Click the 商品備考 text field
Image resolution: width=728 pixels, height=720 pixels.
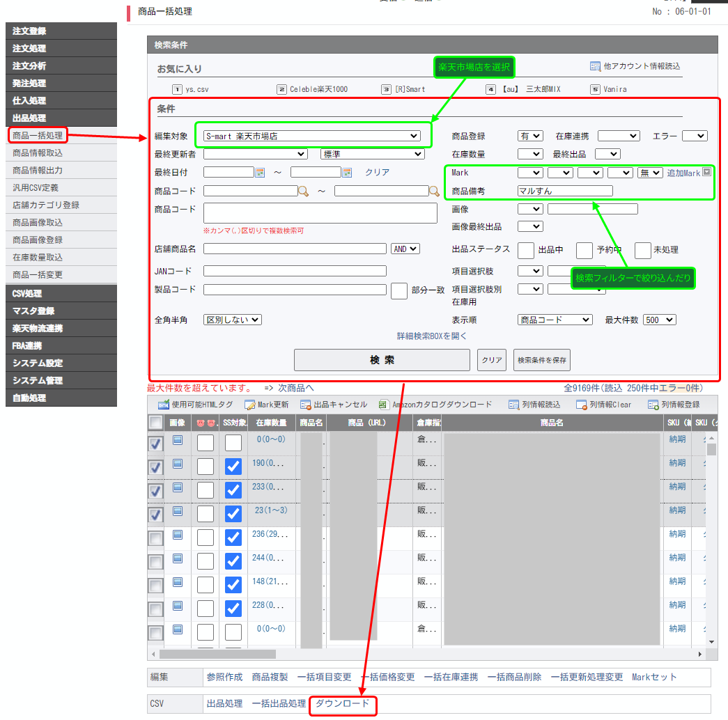click(565, 191)
